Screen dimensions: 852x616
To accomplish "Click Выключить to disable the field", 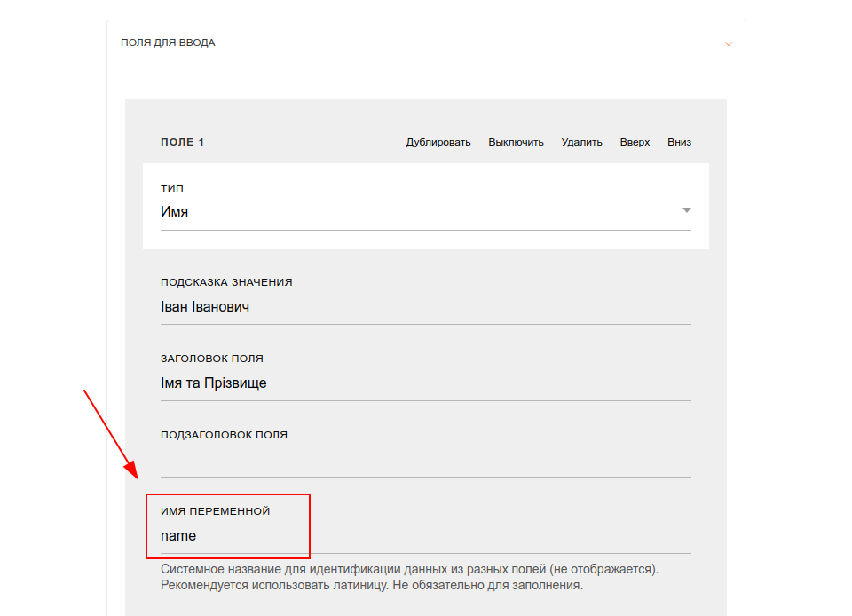I will point(516,142).
